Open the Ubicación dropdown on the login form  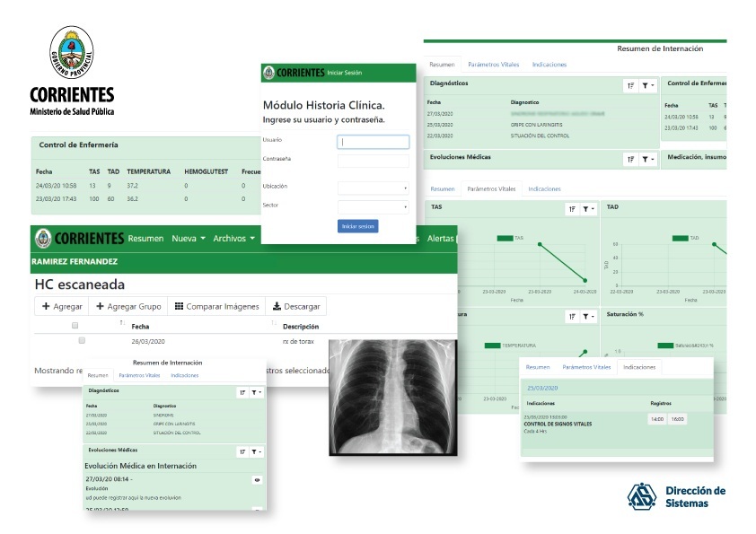(x=373, y=188)
